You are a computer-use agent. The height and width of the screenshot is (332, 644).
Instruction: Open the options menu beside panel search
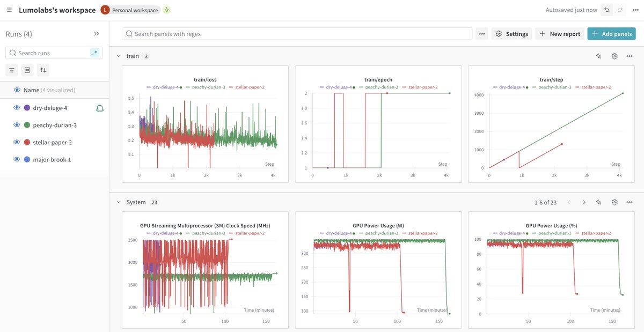tap(482, 34)
